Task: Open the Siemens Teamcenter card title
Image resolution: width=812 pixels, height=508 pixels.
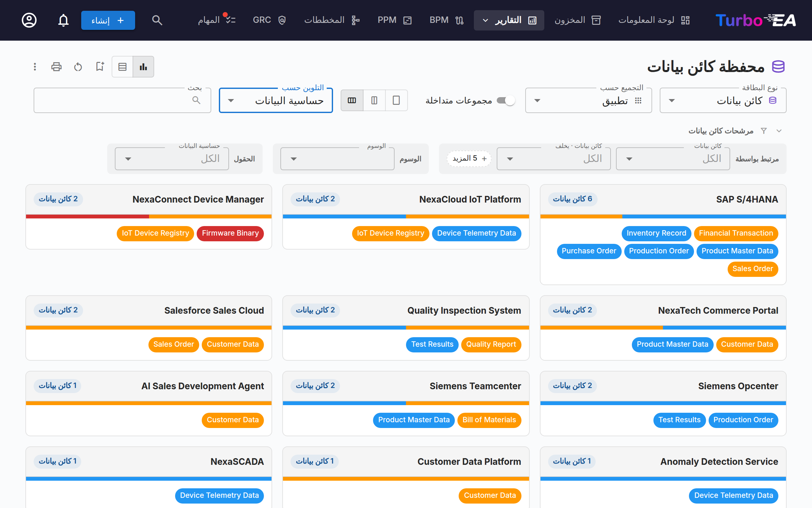Action: [475, 386]
